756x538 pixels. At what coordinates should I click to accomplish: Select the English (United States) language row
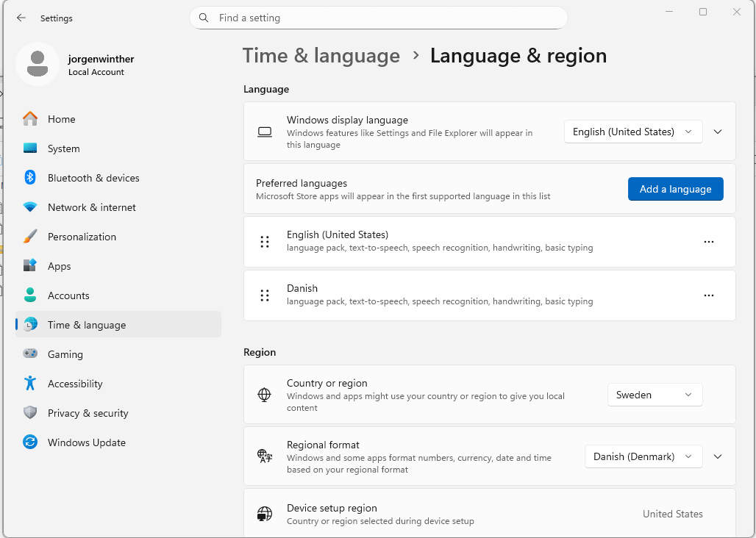pyautogui.click(x=489, y=242)
